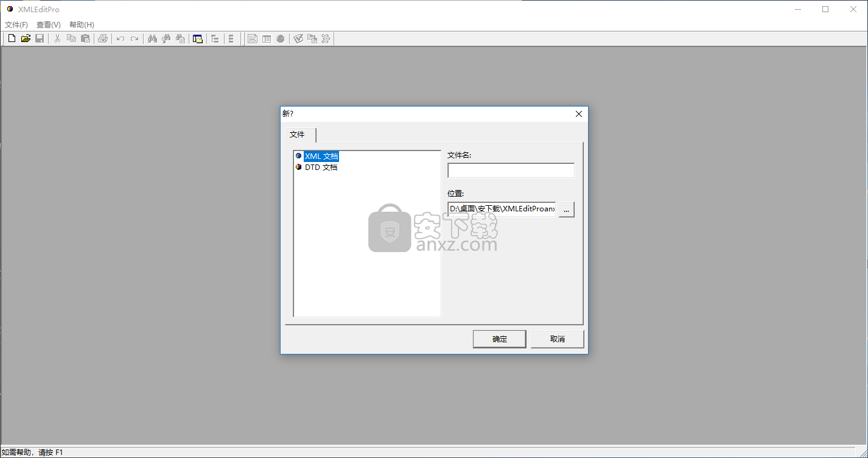Viewport: 868px width, 458px height.
Task: Minimize the XMLEditPro window
Action: (797, 9)
